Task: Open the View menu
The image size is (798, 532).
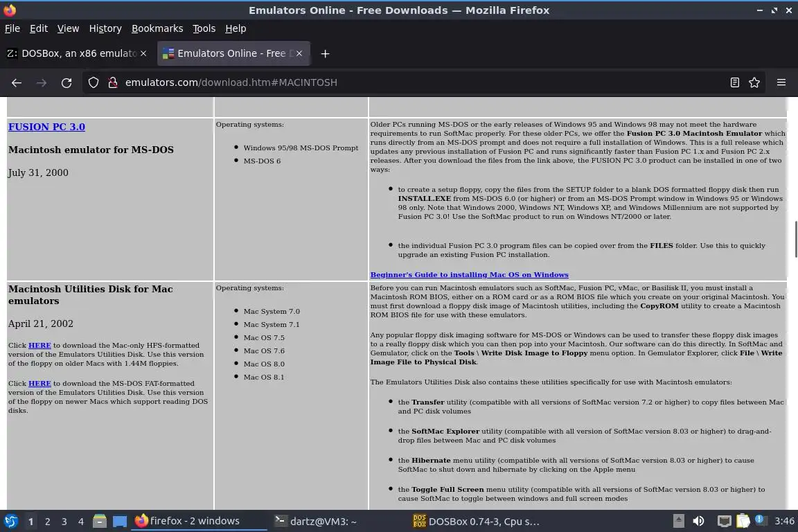Action: pos(68,28)
